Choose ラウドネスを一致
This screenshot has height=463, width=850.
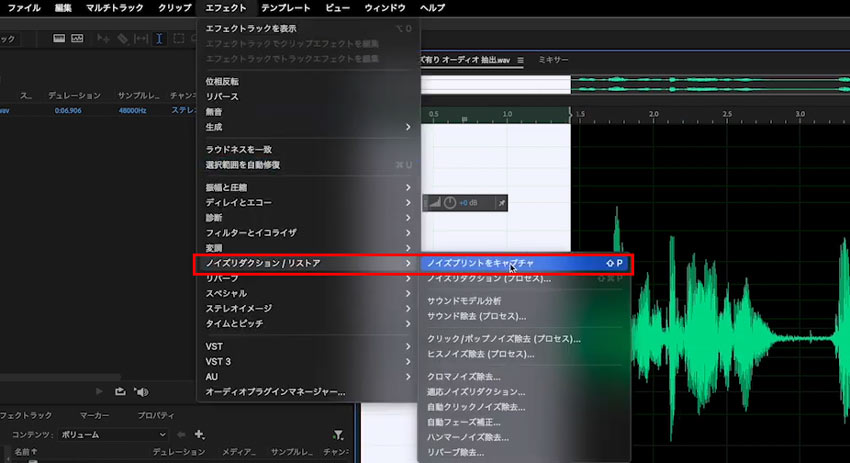[308, 149]
